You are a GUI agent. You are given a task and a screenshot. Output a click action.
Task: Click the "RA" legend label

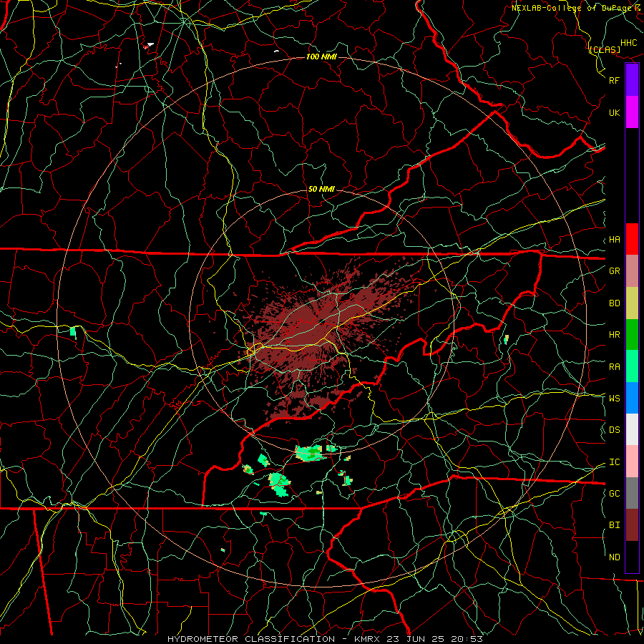click(x=614, y=367)
